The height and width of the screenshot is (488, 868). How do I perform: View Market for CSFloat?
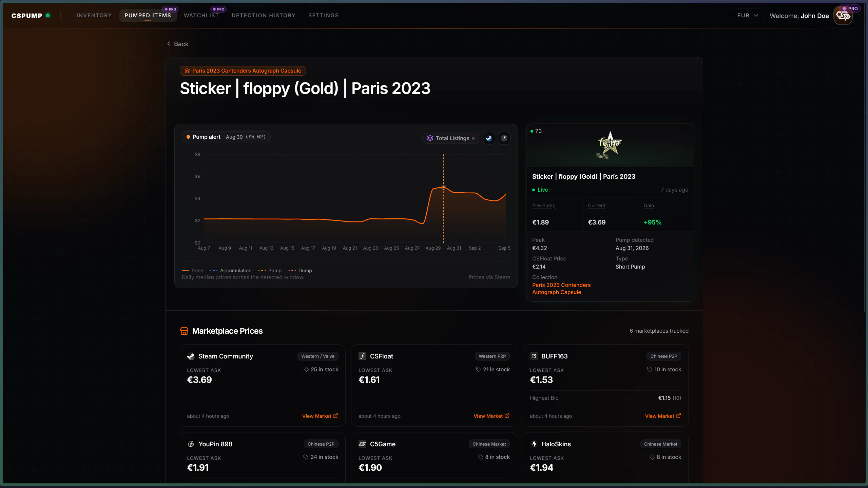point(491,416)
